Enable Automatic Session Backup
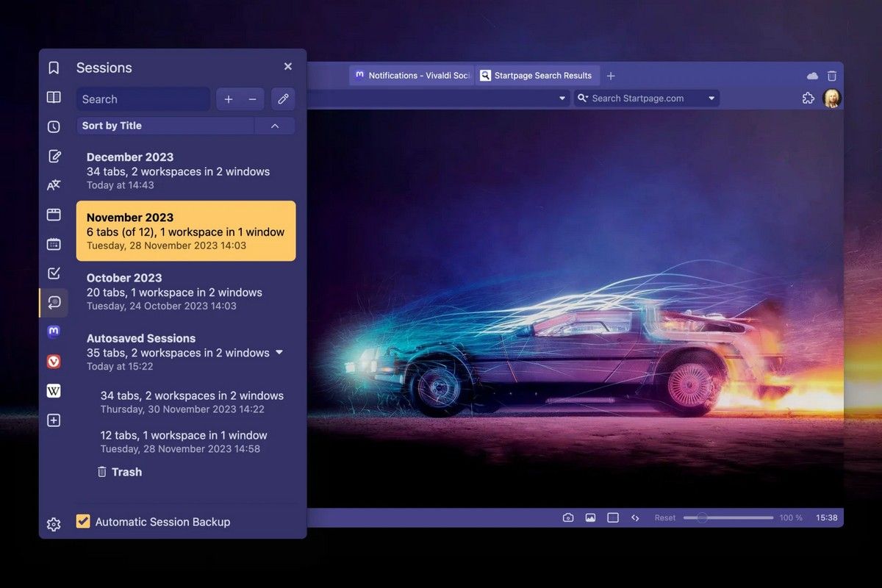Image resolution: width=882 pixels, height=588 pixels. (82, 521)
